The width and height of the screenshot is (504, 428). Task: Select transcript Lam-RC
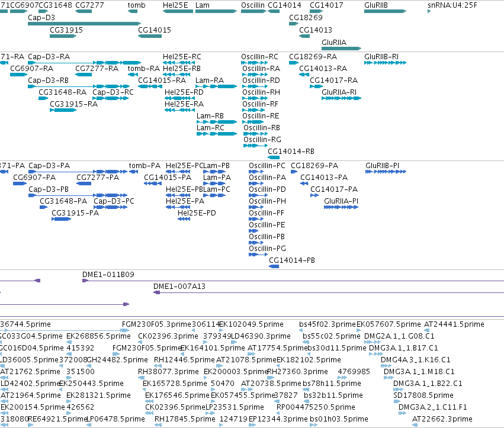[x=217, y=134]
